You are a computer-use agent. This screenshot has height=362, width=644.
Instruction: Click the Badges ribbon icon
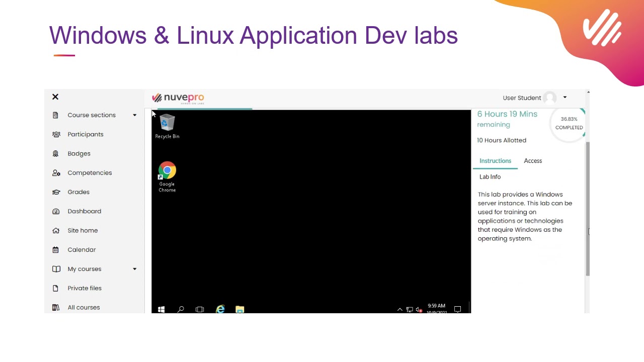pos(56,153)
